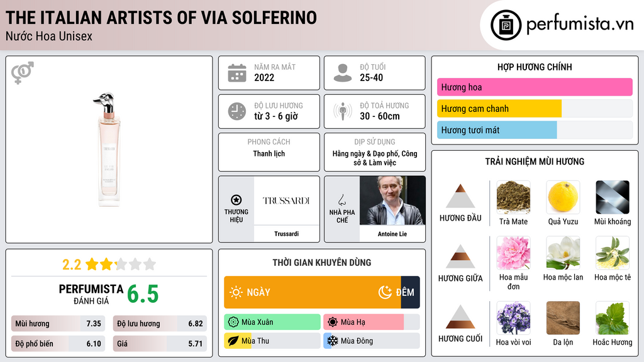Click the Quả Yuzu note image

pos(563,197)
